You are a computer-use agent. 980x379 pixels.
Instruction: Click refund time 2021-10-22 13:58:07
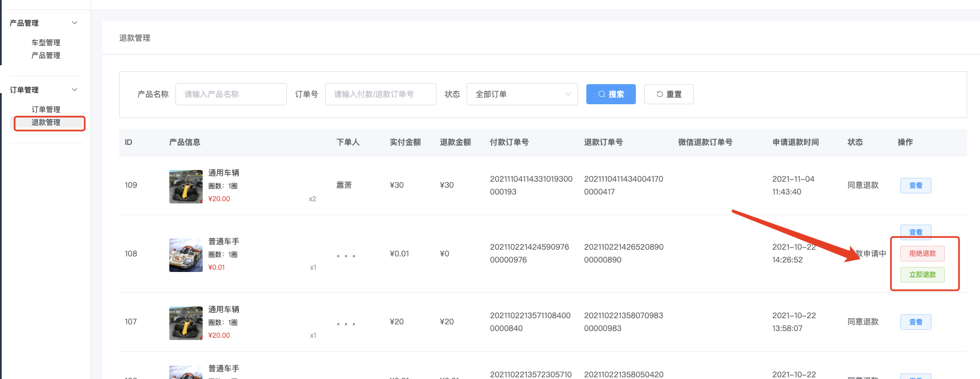pos(794,322)
